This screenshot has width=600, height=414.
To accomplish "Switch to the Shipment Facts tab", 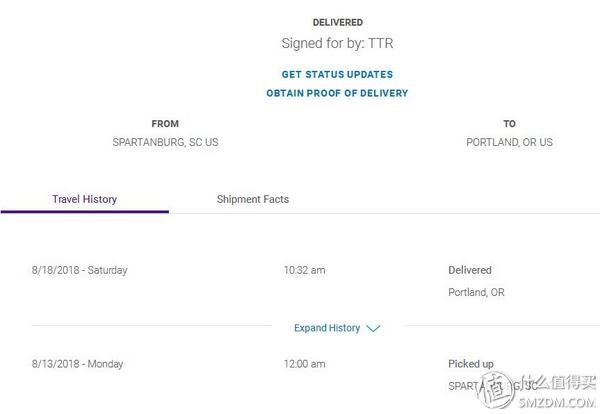I will (x=253, y=199).
